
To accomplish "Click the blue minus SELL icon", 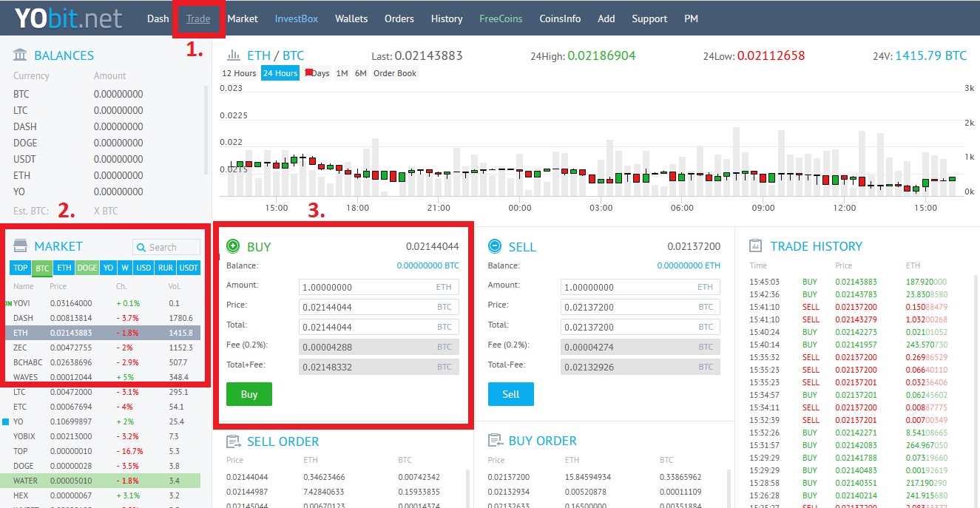I will (x=495, y=246).
